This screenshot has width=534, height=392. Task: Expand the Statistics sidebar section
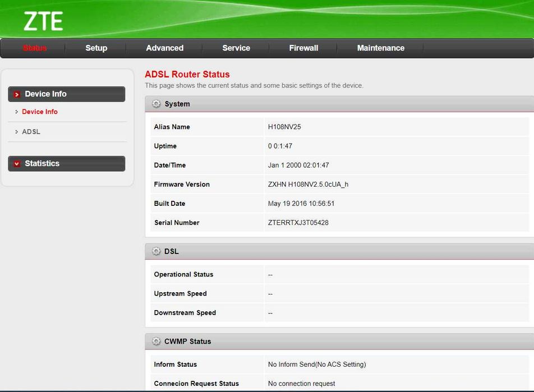(66, 164)
